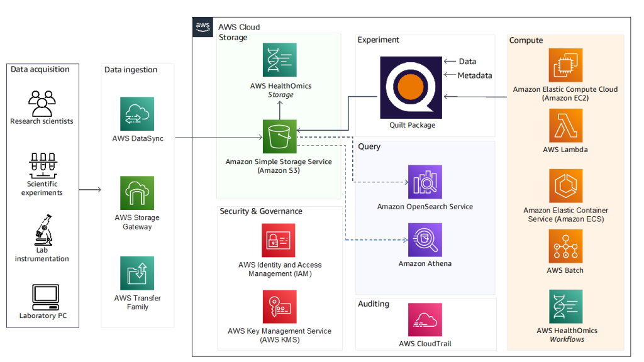Click the AWS Transfer Family icon
This screenshot has width=644, height=362.
point(137,271)
